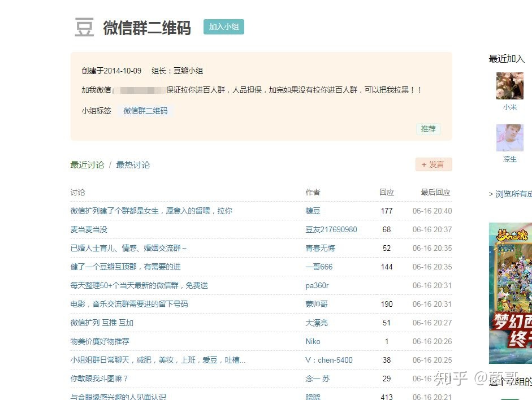Open topic 与合眼缘感兴趣的人见面认识
The image size is (532, 400).
(118, 397)
